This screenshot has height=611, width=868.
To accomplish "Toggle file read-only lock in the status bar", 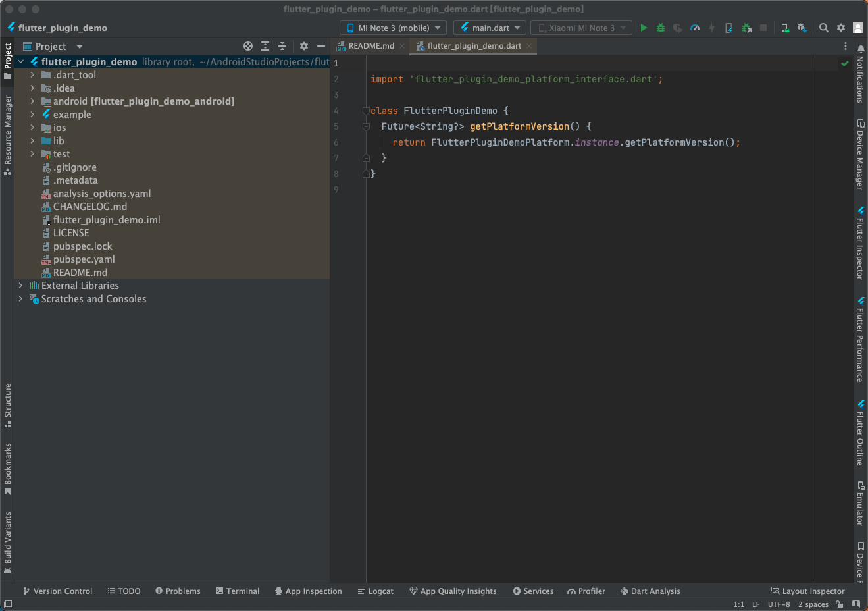I will [x=839, y=604].
